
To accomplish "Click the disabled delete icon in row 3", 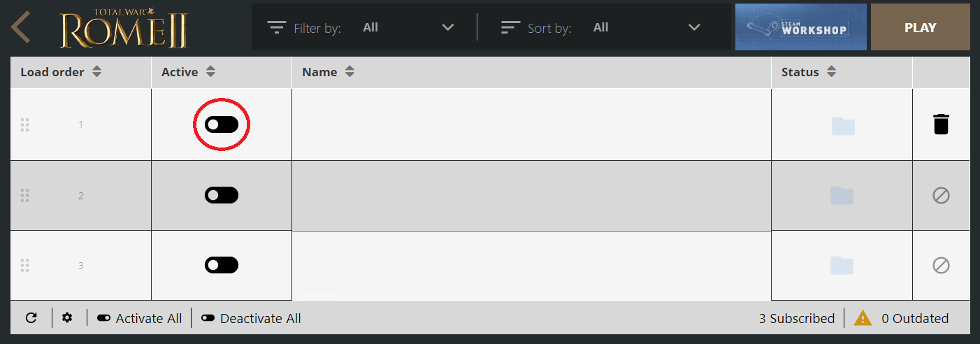I will click(941, 265).
